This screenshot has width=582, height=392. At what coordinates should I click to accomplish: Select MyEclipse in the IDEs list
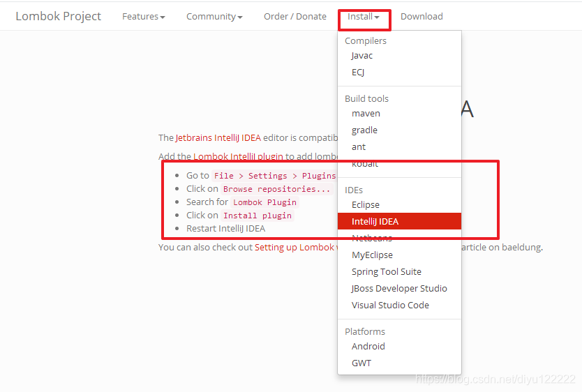point(399,255)
